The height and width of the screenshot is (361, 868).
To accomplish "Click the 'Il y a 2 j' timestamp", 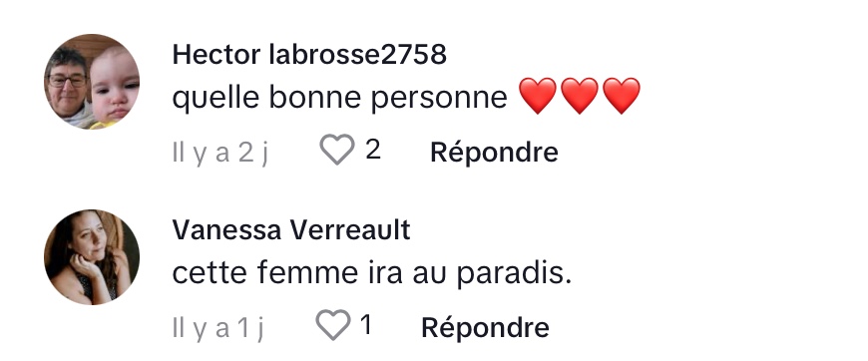I will [x=220, y=153].
